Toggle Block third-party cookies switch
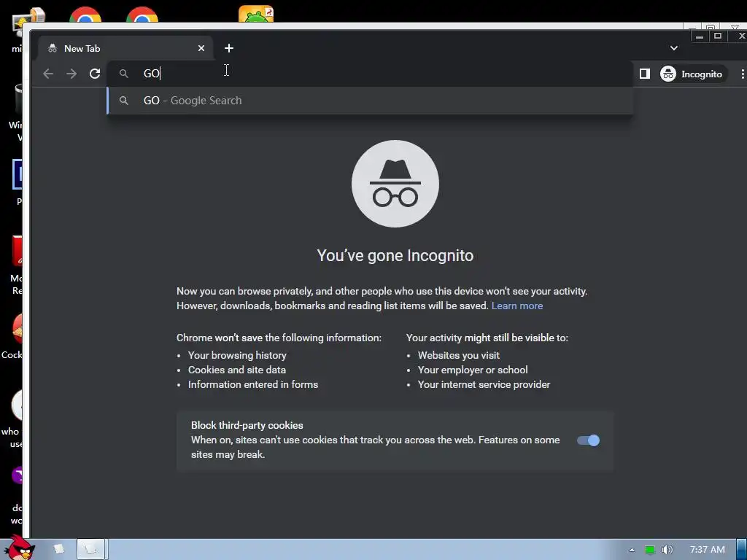Screen dimensions: 747x560 pos(589,440)
